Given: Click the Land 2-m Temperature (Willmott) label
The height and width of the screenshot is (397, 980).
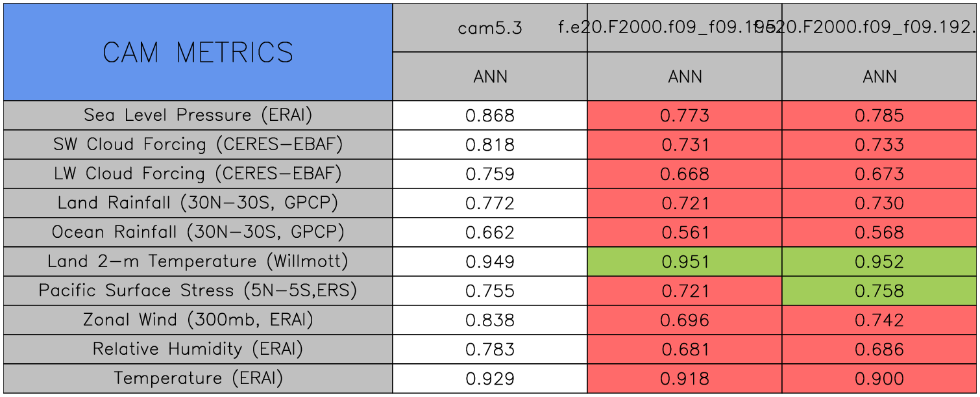Looking at the screenshot, I should click(198, 262).
